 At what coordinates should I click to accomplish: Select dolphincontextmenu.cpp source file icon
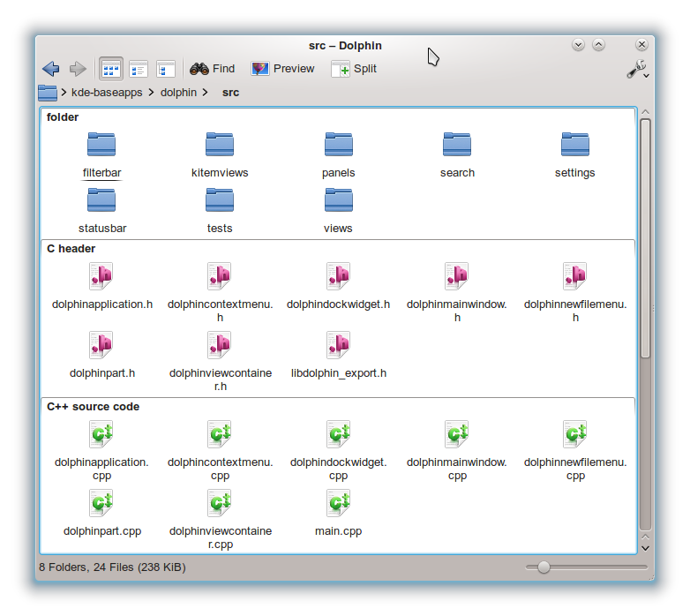220,434
